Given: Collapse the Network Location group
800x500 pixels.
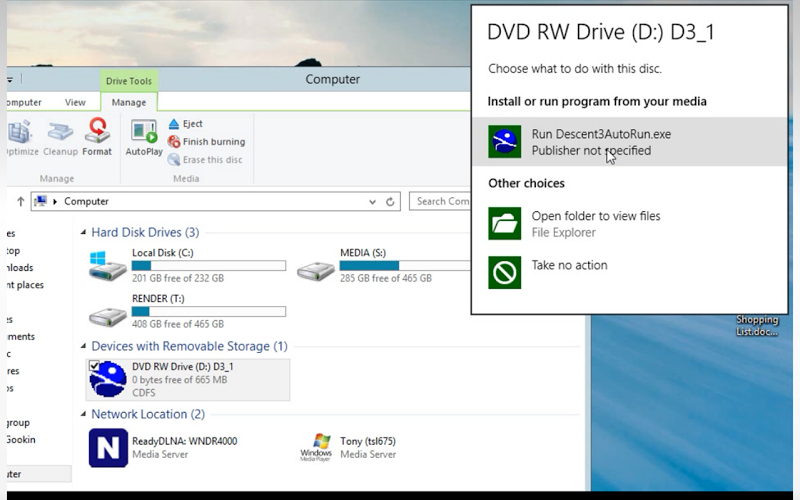Looking at the screenshot, I should (x=83, y=415).
